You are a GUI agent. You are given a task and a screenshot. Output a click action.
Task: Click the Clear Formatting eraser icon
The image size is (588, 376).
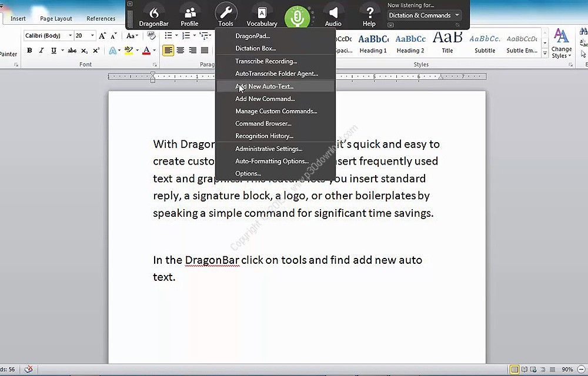tap(152, 36)
